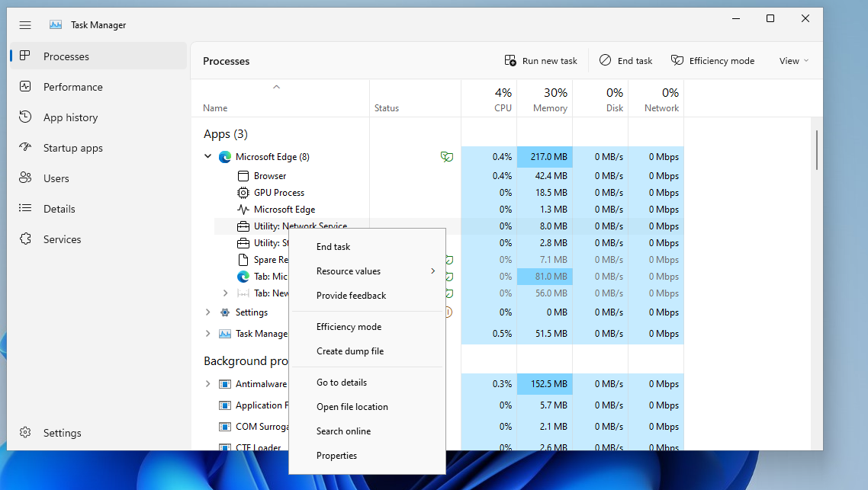Expand the Task Manager app row
This screenshot has width=868, height=490.
point(207,334)
